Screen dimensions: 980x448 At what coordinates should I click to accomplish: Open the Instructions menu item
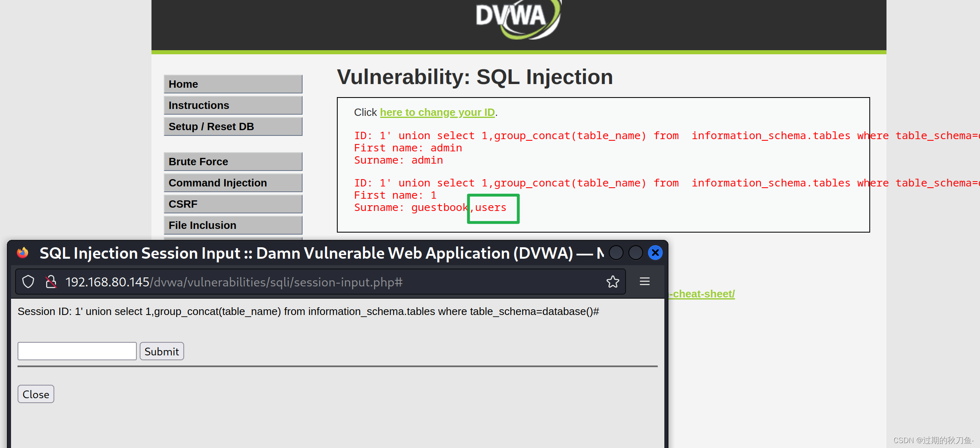[233, 105]
